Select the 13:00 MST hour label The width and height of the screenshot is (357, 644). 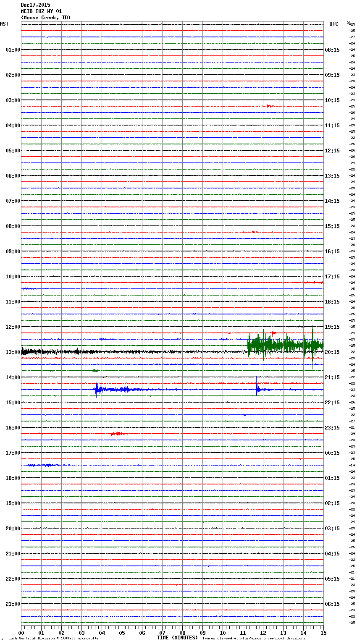point(13,352)
